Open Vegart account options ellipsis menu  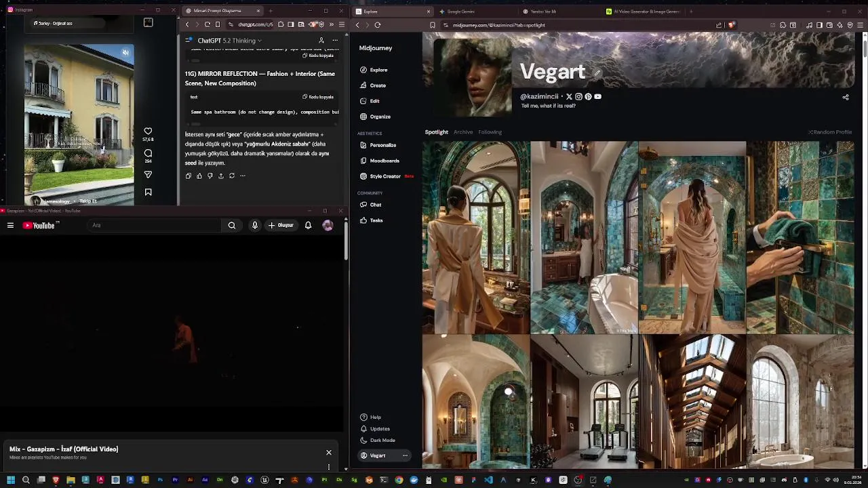click(x=405, y=455)
